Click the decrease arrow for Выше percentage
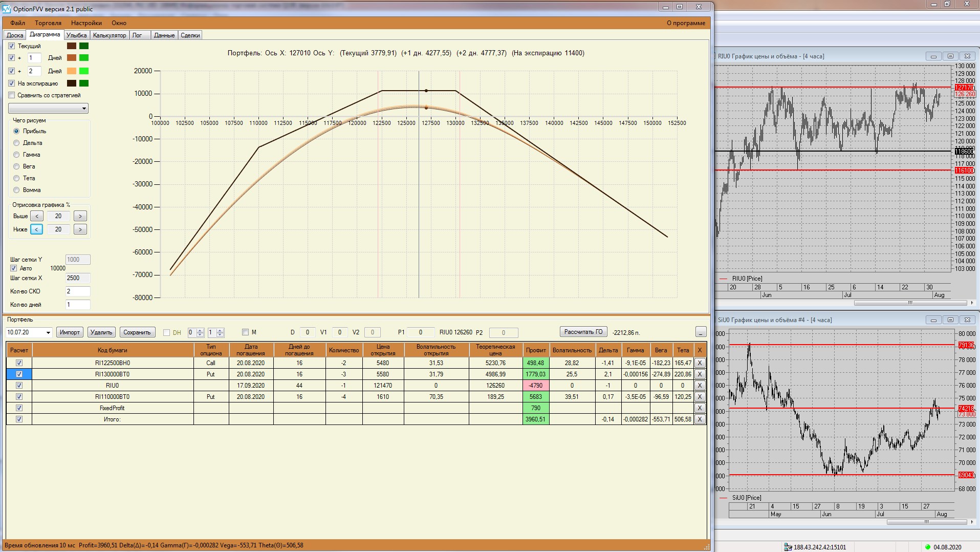980x552 pixels. pos(37,216)
